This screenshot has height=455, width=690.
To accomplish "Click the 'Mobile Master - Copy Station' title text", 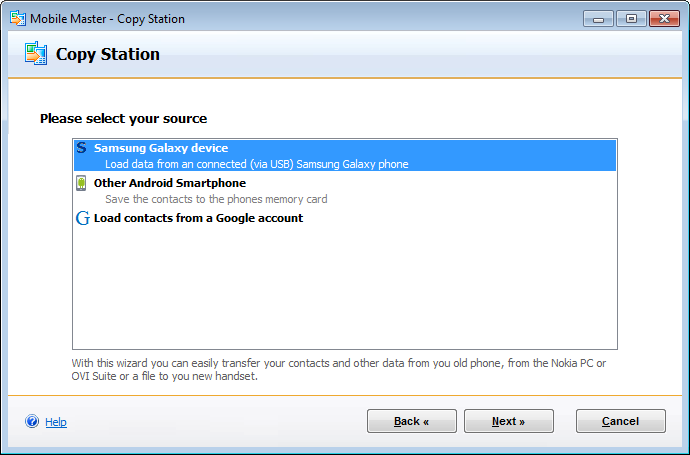I will [107, 19].
